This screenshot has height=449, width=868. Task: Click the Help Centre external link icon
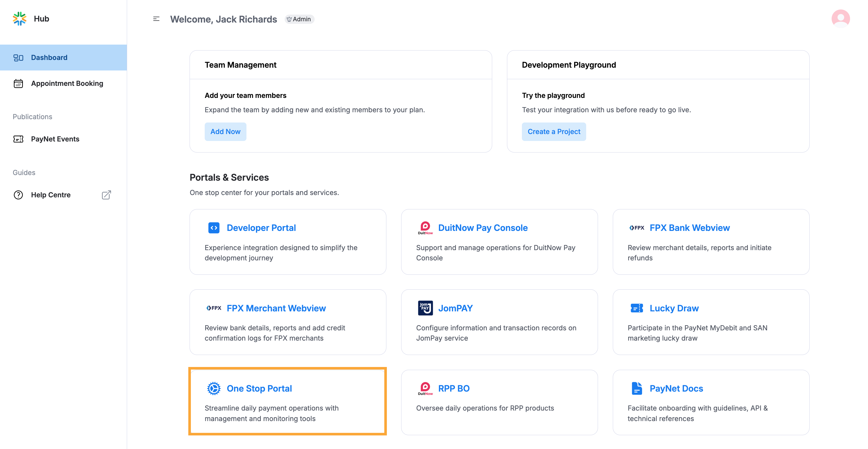pos(106,195)
